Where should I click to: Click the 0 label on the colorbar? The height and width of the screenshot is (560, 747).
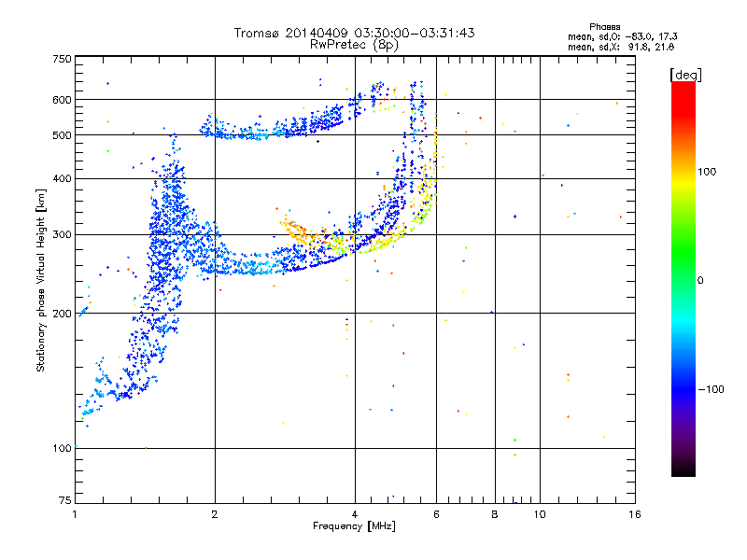(700, 281)
